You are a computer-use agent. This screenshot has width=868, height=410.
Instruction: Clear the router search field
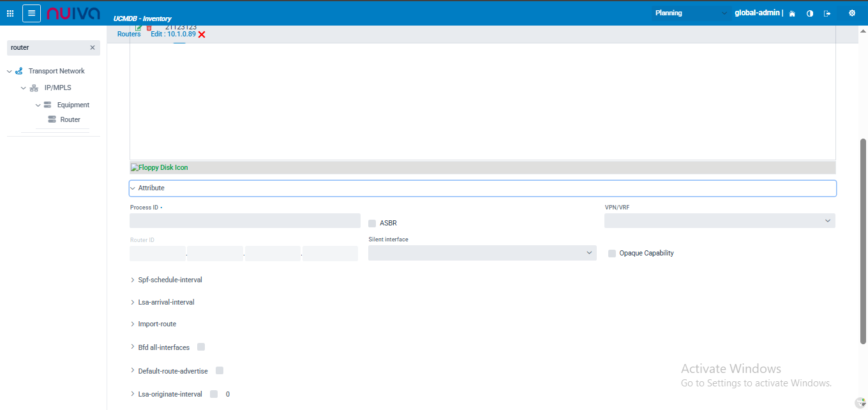pyautogui.click(x=93, y=48)
